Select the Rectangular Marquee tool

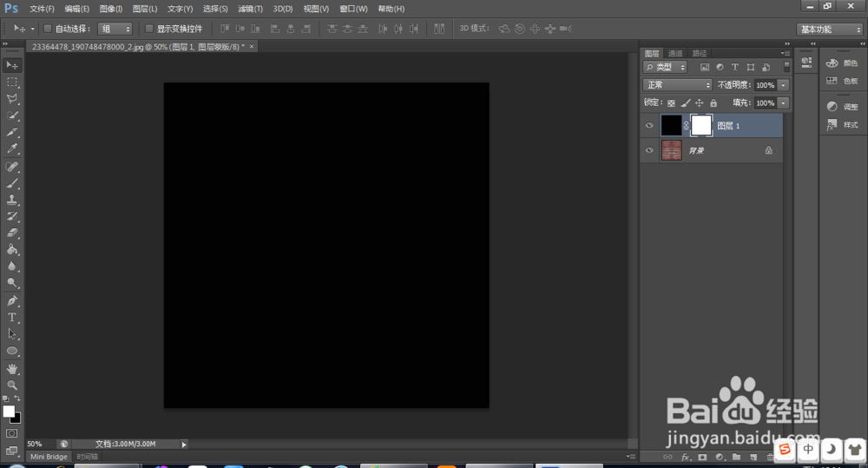(x=11, y=82)
